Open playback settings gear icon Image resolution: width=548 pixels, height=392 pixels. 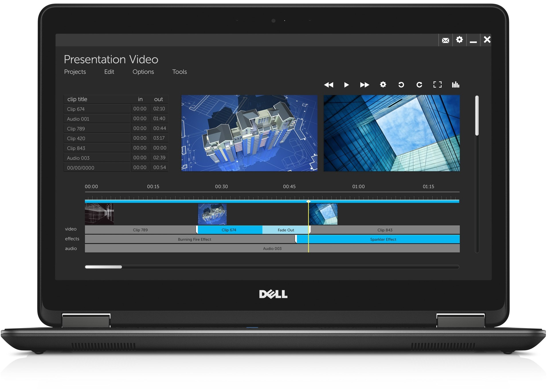click(383, 85)
